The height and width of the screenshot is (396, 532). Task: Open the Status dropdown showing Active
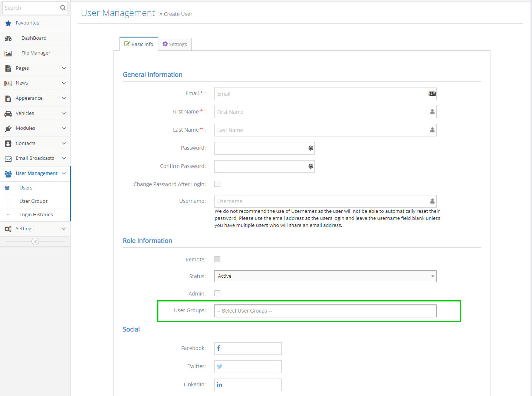[325, 276]
